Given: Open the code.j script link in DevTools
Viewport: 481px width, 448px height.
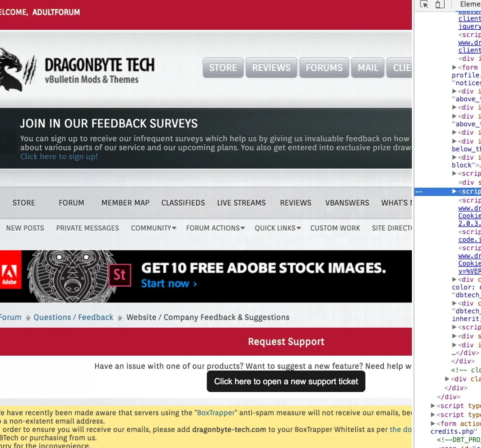Looking at the screenshot, I should click(469, 240).
